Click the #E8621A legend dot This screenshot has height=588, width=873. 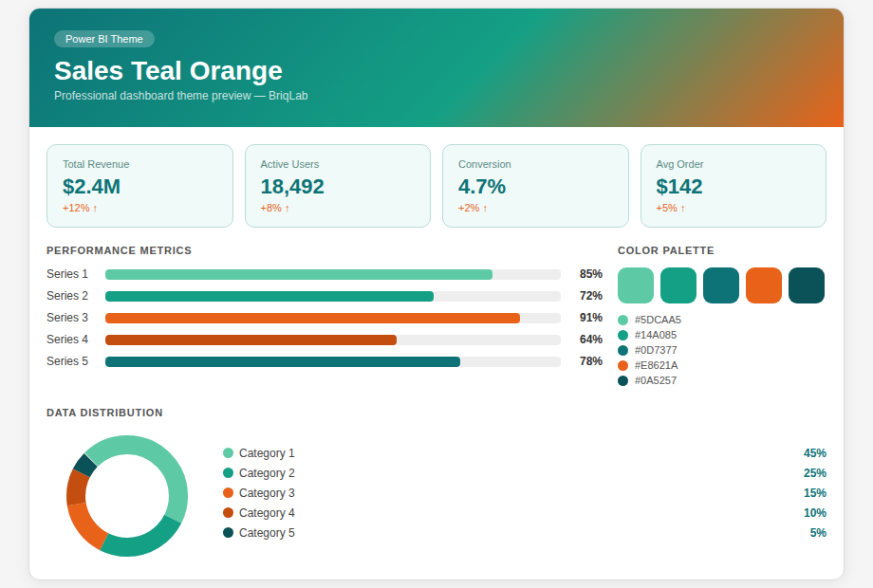coord(622,366)
